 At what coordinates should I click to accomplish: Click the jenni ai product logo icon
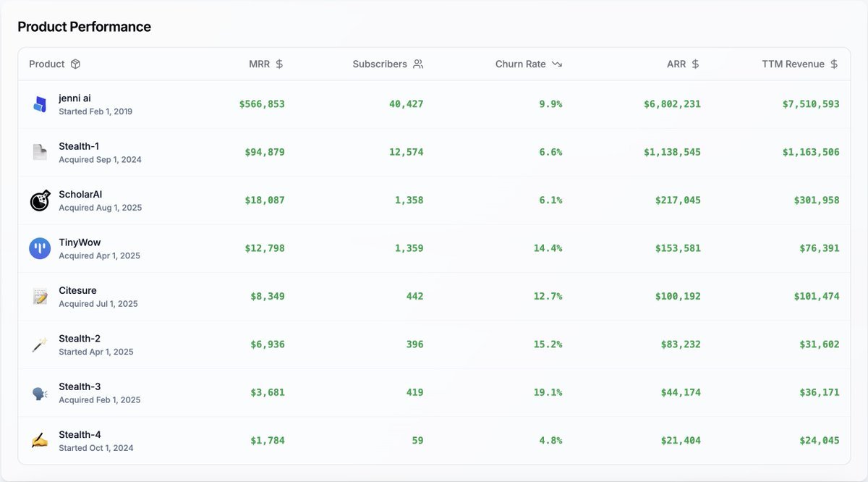tap(40, 104)
